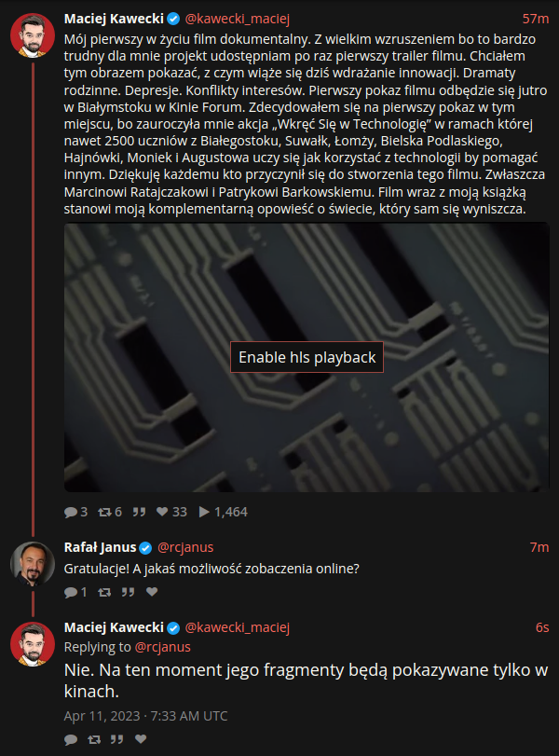Open the 57m timestamp of main tweet

(536, 19)
